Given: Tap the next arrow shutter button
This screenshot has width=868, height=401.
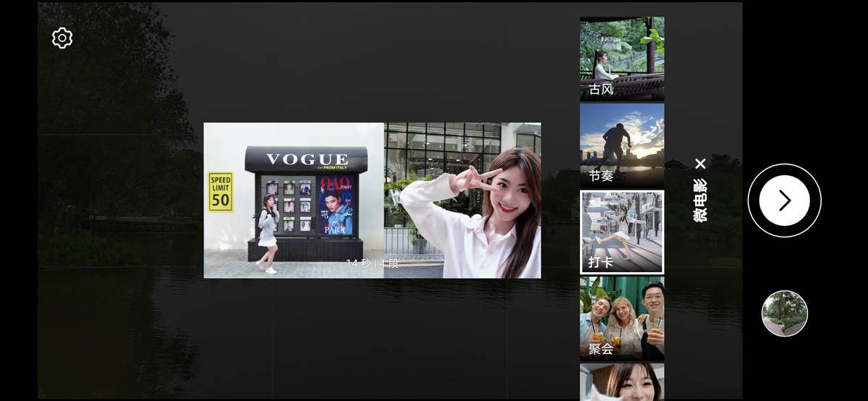Looking at the screenshot, I should (x=784, y=200).
